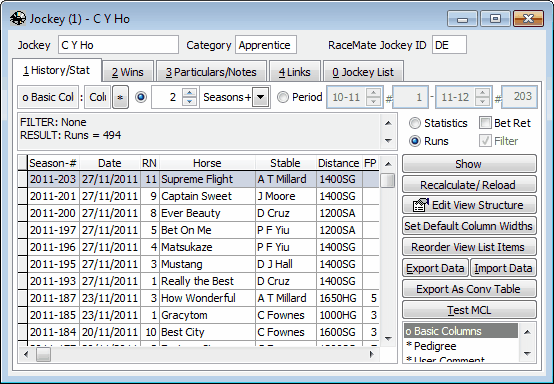Switch to the 2 Wins tab
Viewport: 554px width, 384px height.
[x=128, y=72]
